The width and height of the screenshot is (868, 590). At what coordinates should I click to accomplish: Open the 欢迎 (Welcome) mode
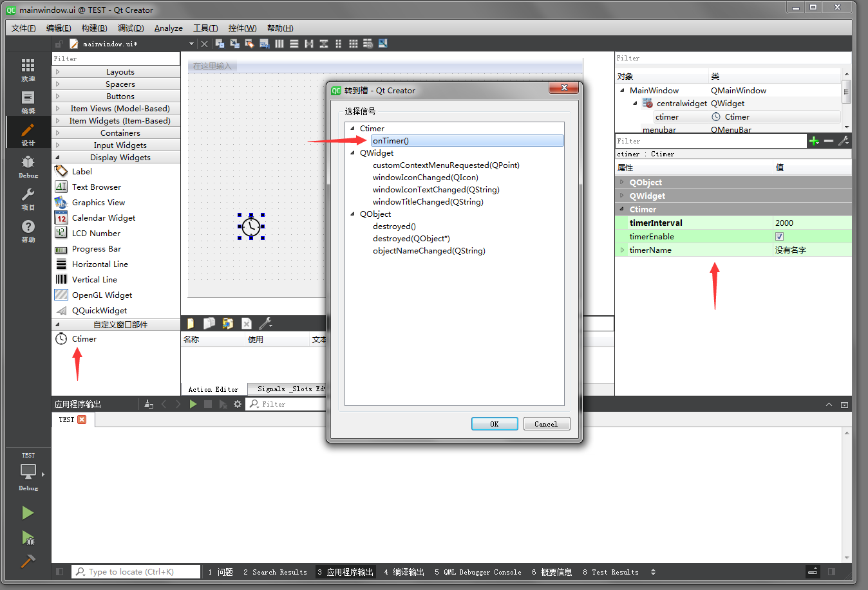[x=28, y=69]
